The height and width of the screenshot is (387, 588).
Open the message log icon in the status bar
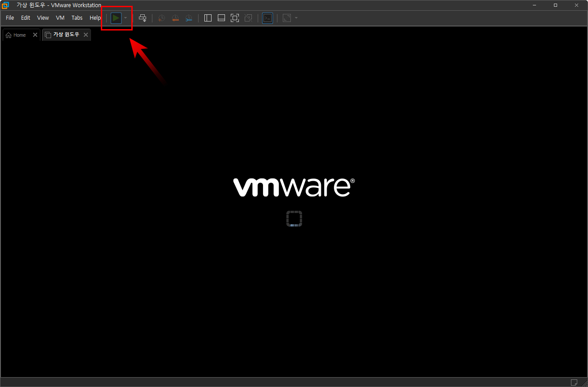(x=574, y=383)
